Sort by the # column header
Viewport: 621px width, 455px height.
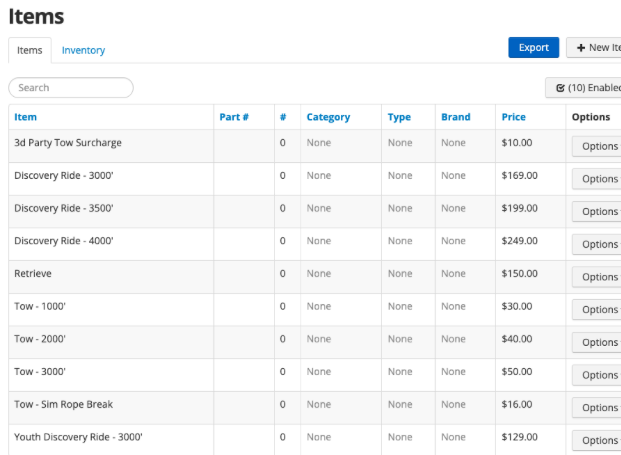[283, 117]
